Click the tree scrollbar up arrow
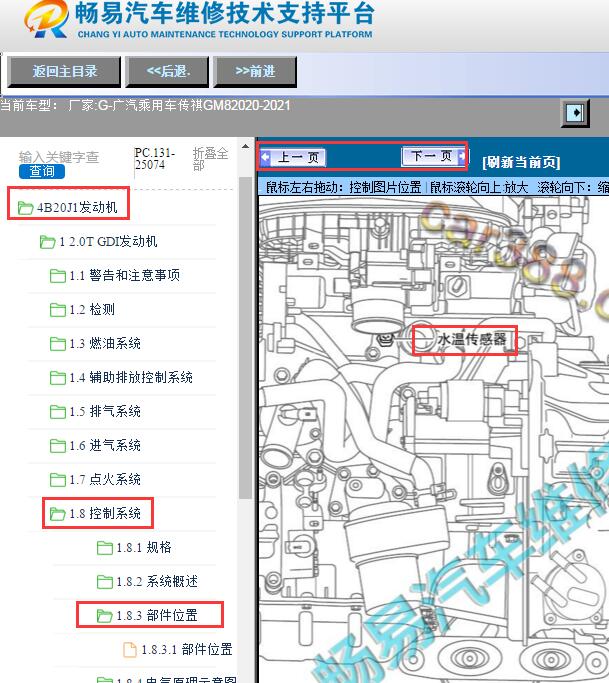Viewport: 609px width, 683px height. tap(245, 147)
